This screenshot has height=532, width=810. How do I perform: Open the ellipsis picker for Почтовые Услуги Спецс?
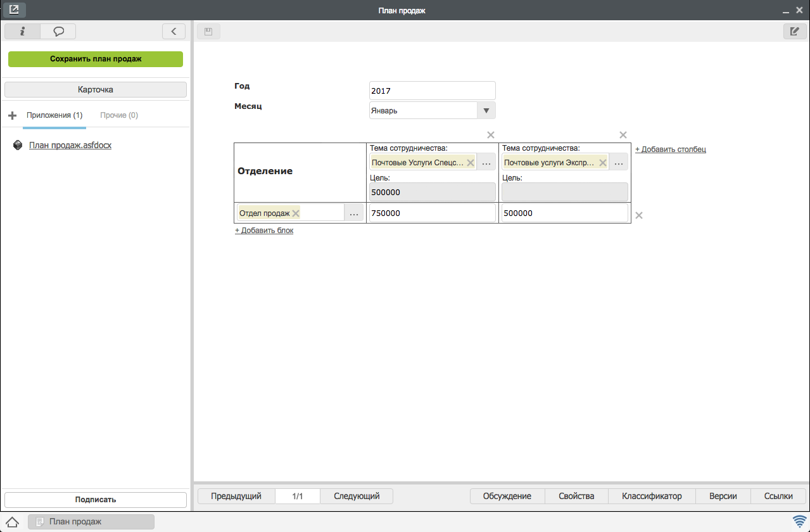coord(486,162)
